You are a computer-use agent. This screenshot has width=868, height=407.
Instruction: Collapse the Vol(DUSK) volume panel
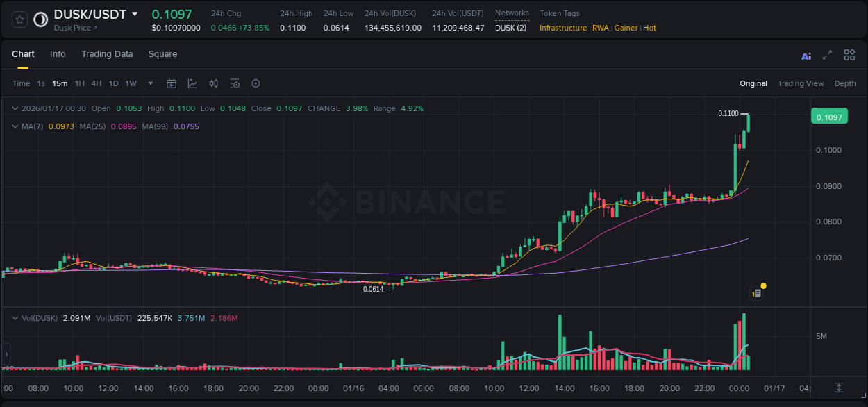pyautogui.click(x=15, y=317)
